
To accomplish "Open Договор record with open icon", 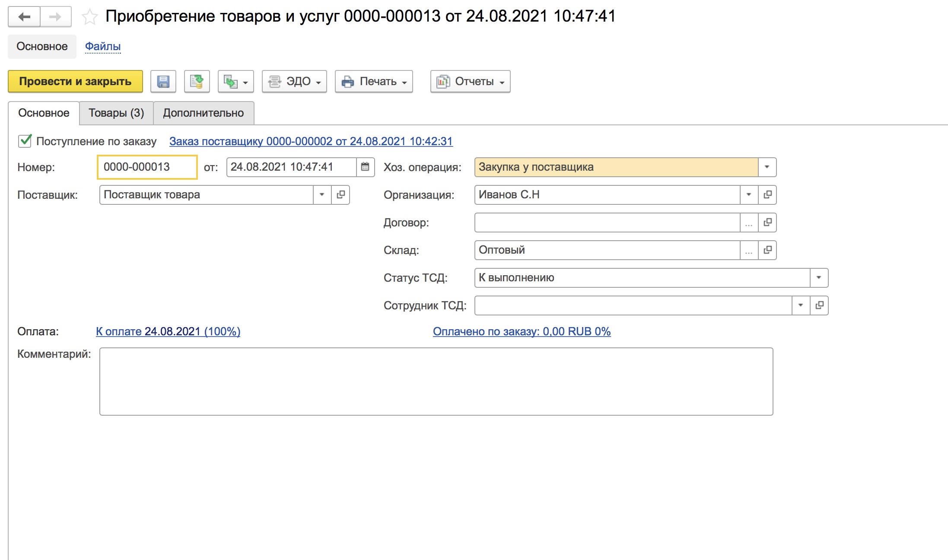I will [x=767, y=222].
